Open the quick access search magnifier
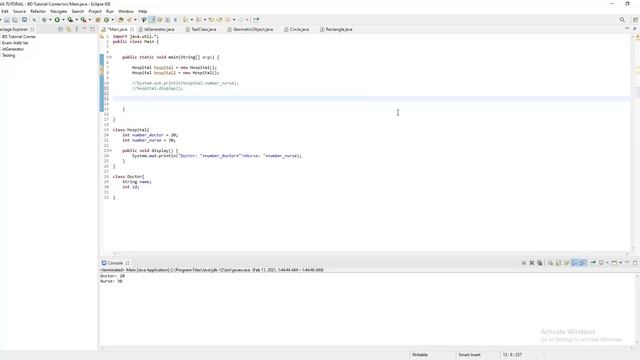 click(622, 20)
